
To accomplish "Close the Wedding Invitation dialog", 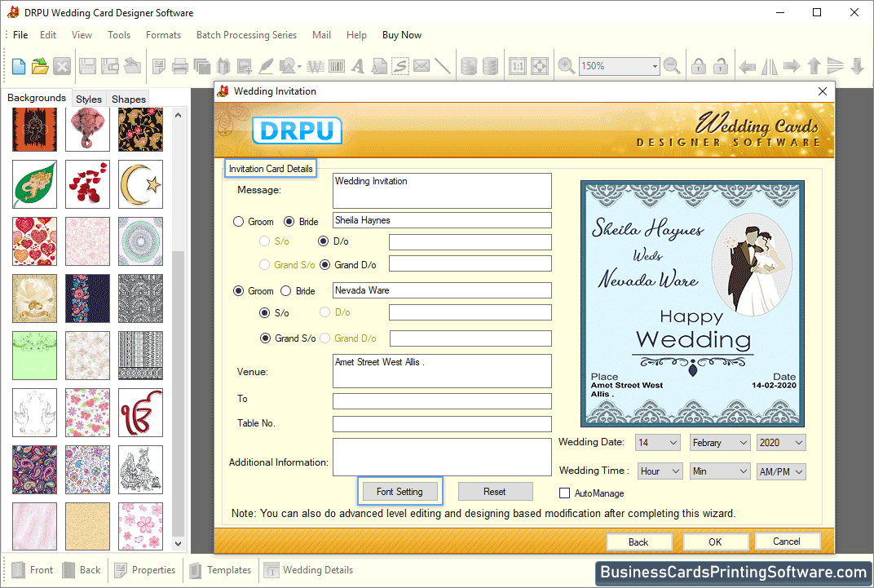I will click(x=823, y=91).
